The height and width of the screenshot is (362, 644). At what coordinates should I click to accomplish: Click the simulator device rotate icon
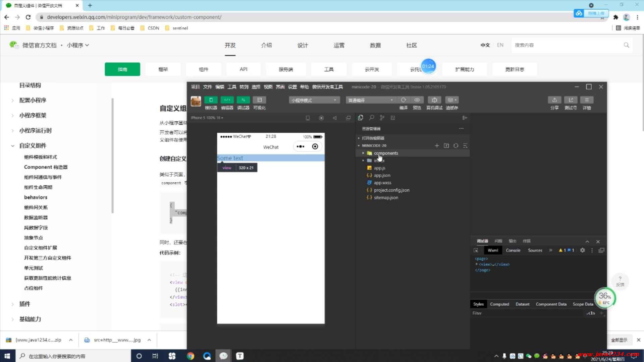pos(308,118)
